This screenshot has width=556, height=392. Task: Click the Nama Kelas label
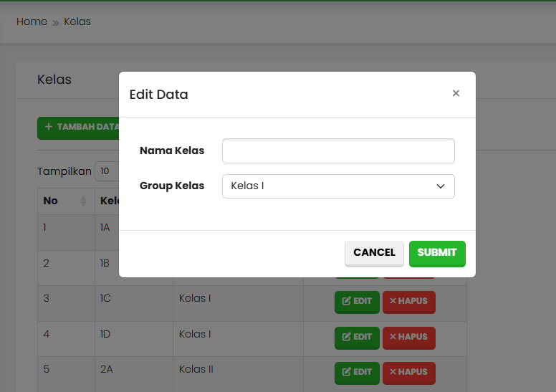point(172,151)
